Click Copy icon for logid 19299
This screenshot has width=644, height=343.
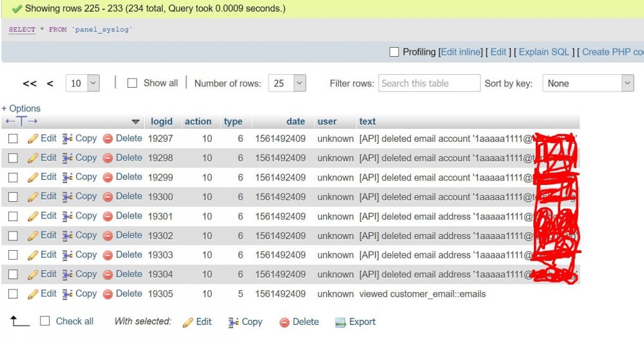pyautogui.click(x=68, y=177)
